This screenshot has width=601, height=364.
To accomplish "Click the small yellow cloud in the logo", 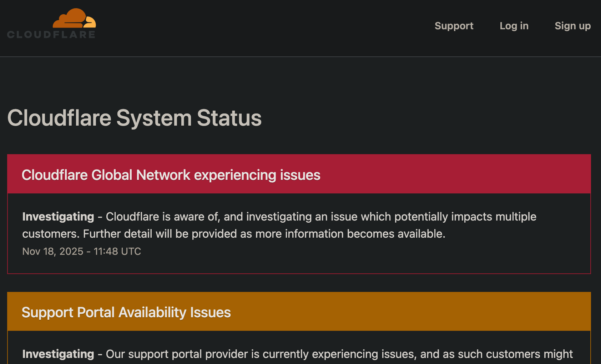I will 90,23.
